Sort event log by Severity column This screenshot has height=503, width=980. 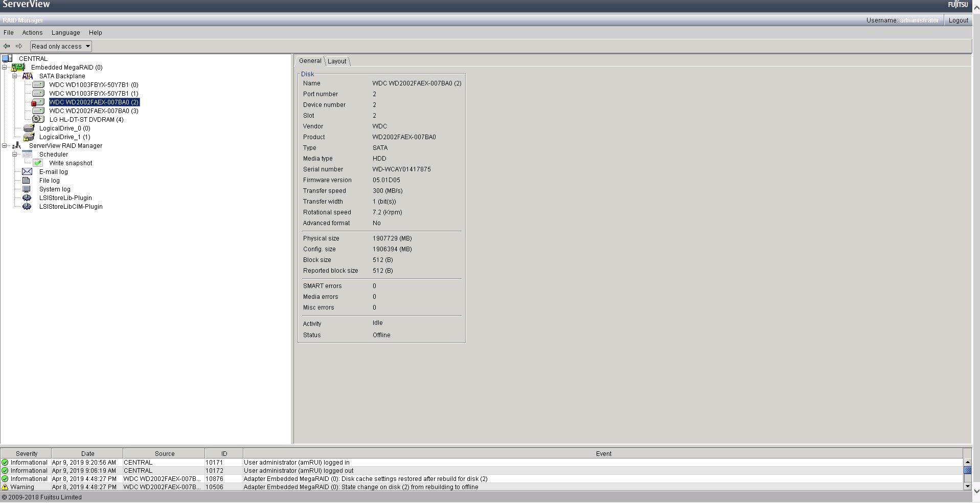point(26,453)
